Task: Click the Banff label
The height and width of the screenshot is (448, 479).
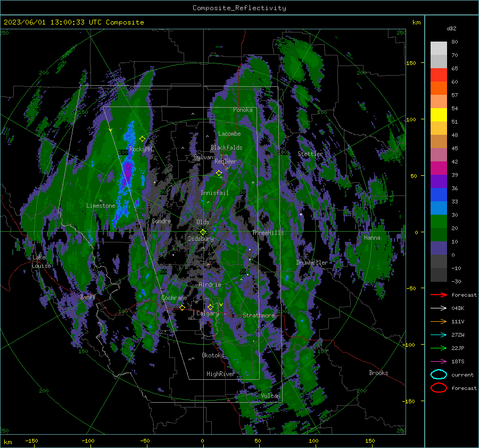Action: tap(88, 297)
